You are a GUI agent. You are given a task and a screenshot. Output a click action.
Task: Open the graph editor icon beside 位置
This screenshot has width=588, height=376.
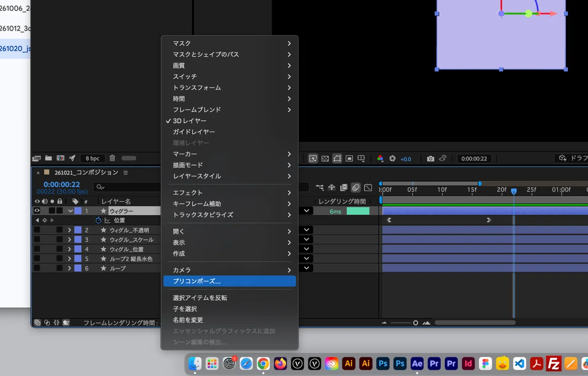(x=107, y=221)
